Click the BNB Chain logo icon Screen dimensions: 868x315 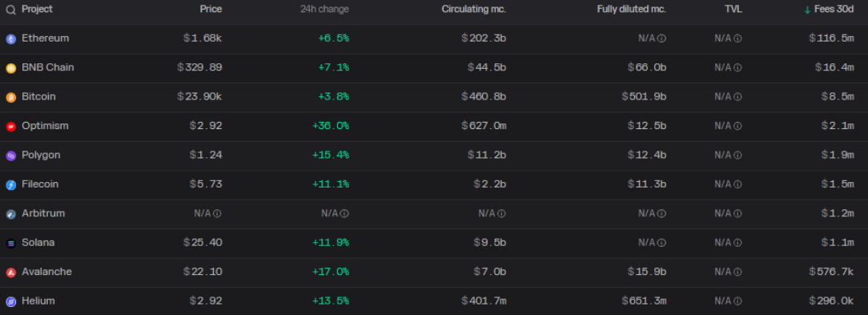coord(11,68)
